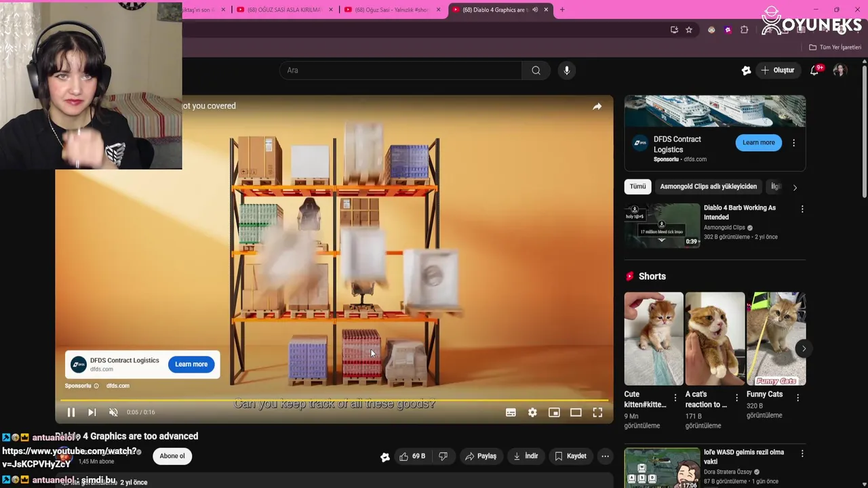The width and height of the screenshot is (868, 488).
Task: Click Asmongold Clips channel name in sidebar
Action: [x=724, y=228]
